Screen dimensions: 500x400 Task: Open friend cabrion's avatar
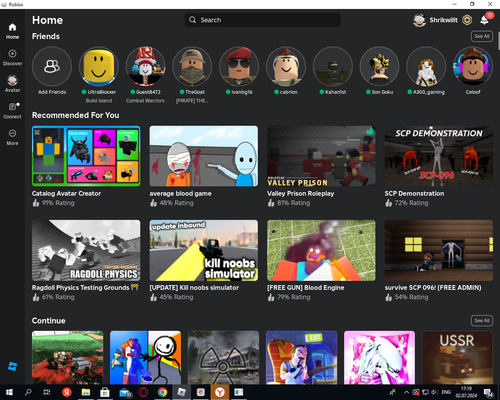pos(286,66)
